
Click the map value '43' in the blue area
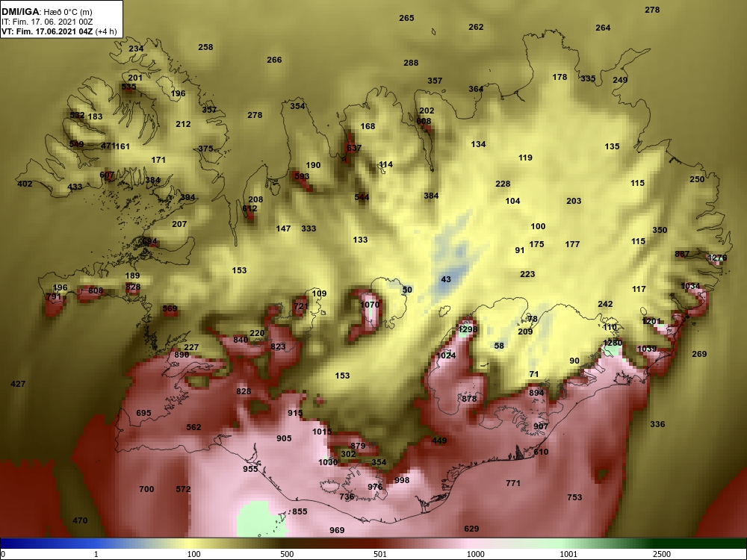tap(446, 279)
